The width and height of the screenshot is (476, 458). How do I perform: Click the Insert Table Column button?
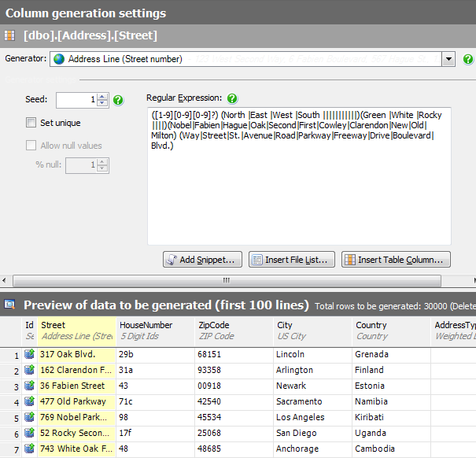[396, 260]
